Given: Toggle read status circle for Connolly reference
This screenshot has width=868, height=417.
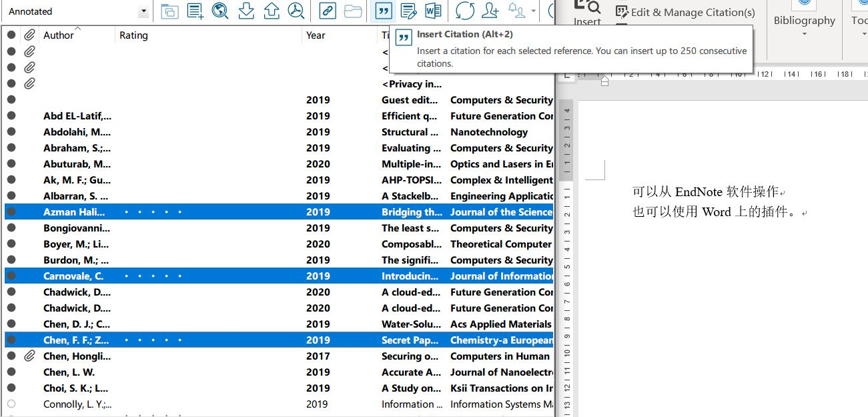Looking at the screenshot, I should pos(11,404).
